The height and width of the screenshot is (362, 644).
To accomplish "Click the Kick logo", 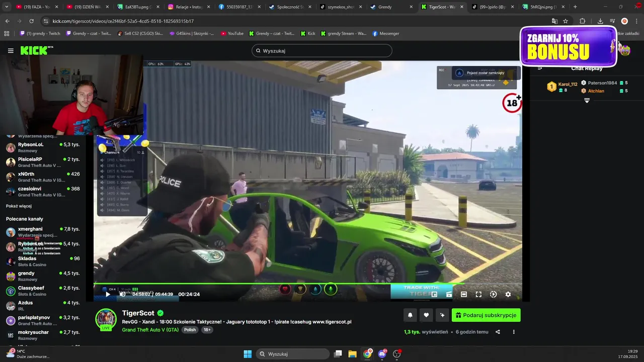I will click(x=36, y=50).
